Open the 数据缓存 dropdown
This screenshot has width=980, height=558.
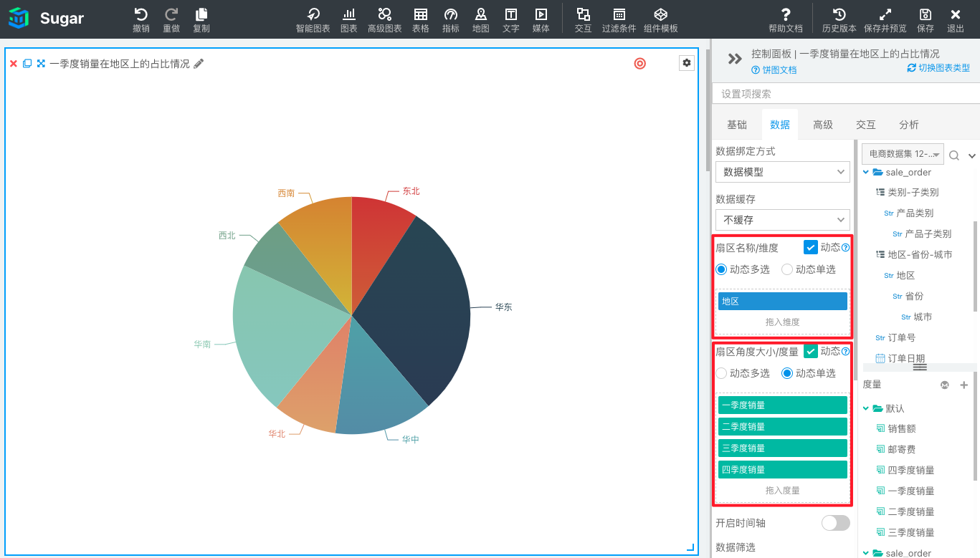point(783,220)
